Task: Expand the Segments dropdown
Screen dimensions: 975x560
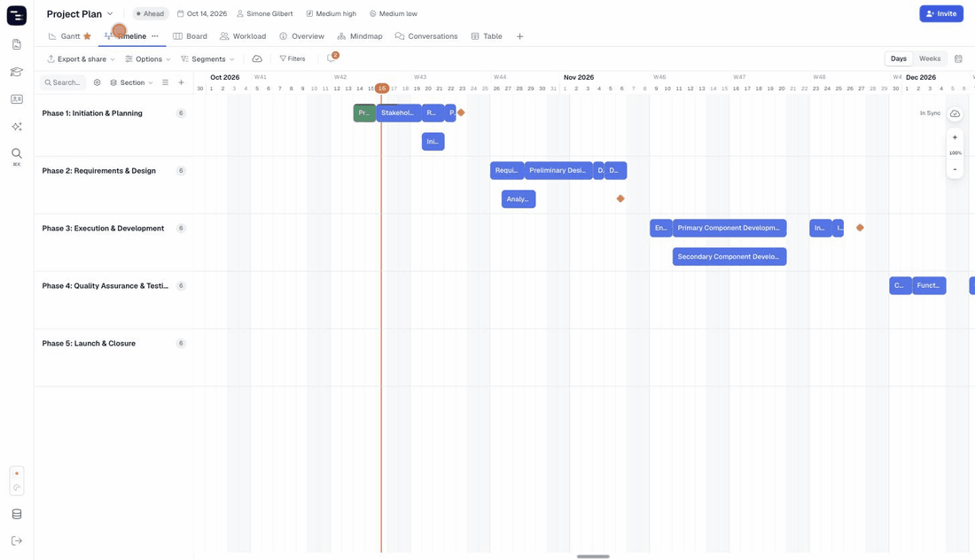Action: coord(207,59)
